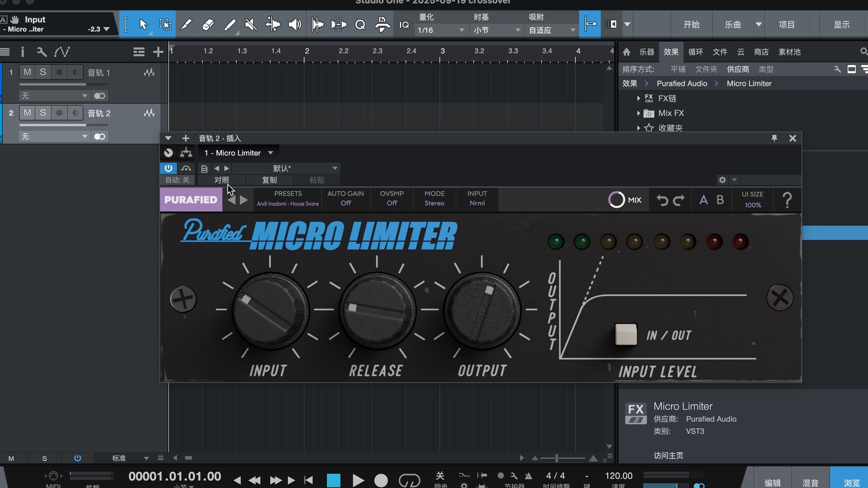Toggle the Micro Limiter power bypass button
Screen dimensions: 868x488
coord(168,168)
